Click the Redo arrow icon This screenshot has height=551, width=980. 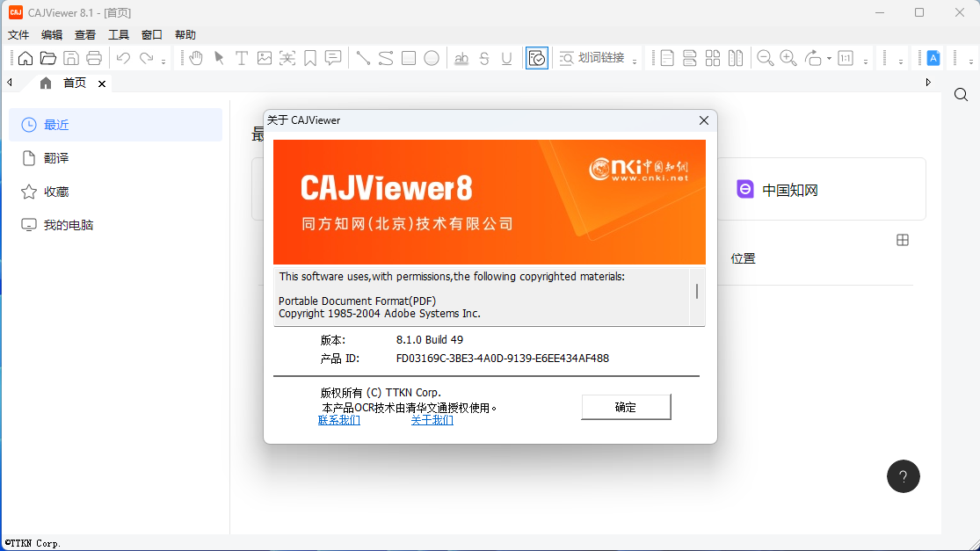click(146, 58)
